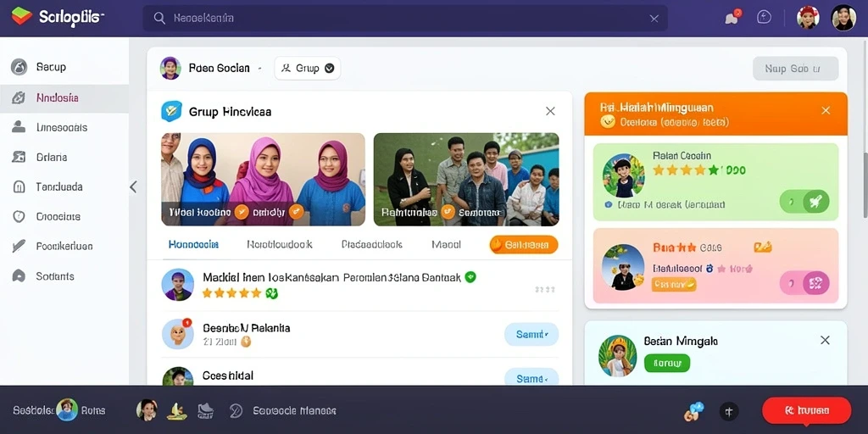Screen dimensions: 868x434
Task: Click the Sotiants sidebar icon
Action: [x=19, y=275]
